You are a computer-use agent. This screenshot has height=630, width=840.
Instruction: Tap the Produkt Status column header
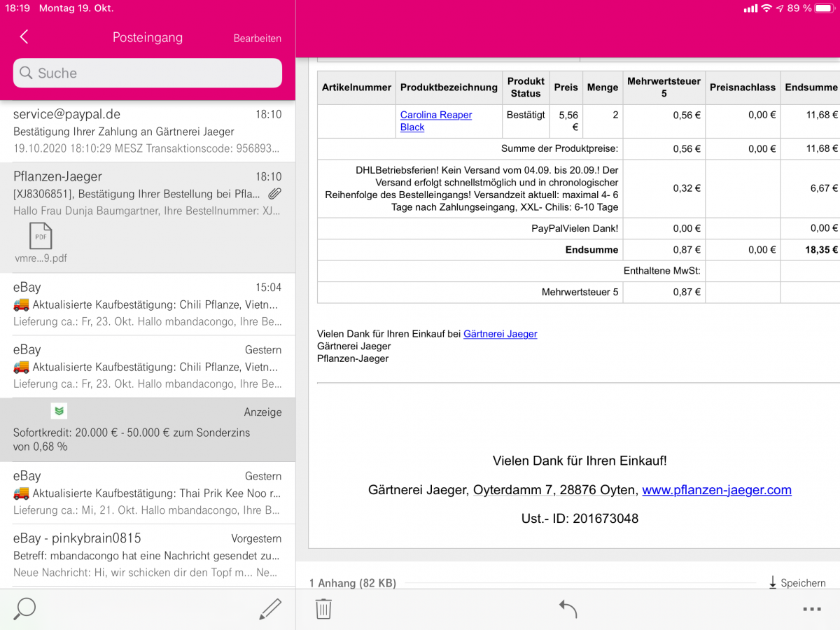[x=526, y=87]
